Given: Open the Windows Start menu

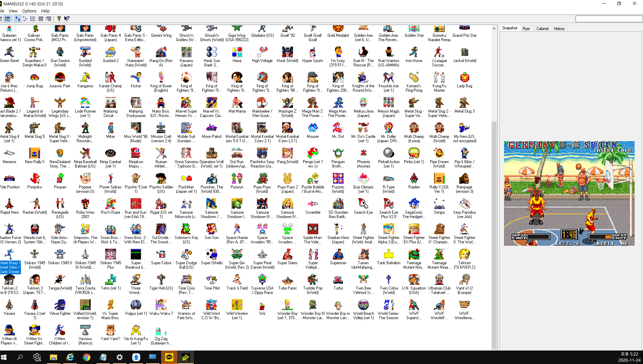Looking at the screenshot, I should [x=4, y=357].
